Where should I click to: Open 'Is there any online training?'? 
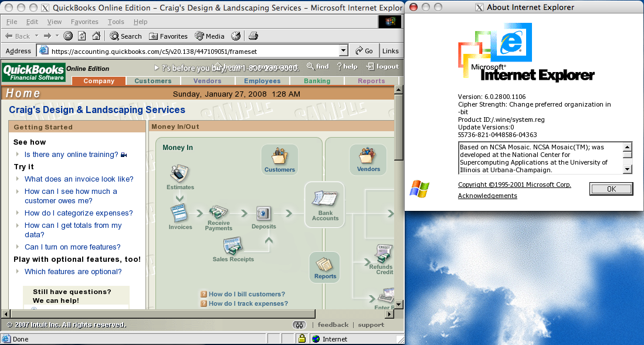pyautogui.click(x=72, y=155)
